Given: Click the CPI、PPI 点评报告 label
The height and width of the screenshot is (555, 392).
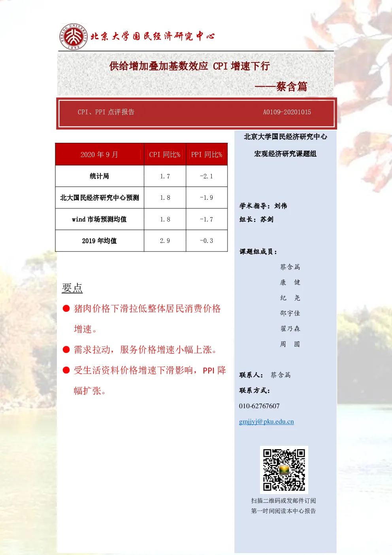Looking at the screenshot, I should (106, 112).
